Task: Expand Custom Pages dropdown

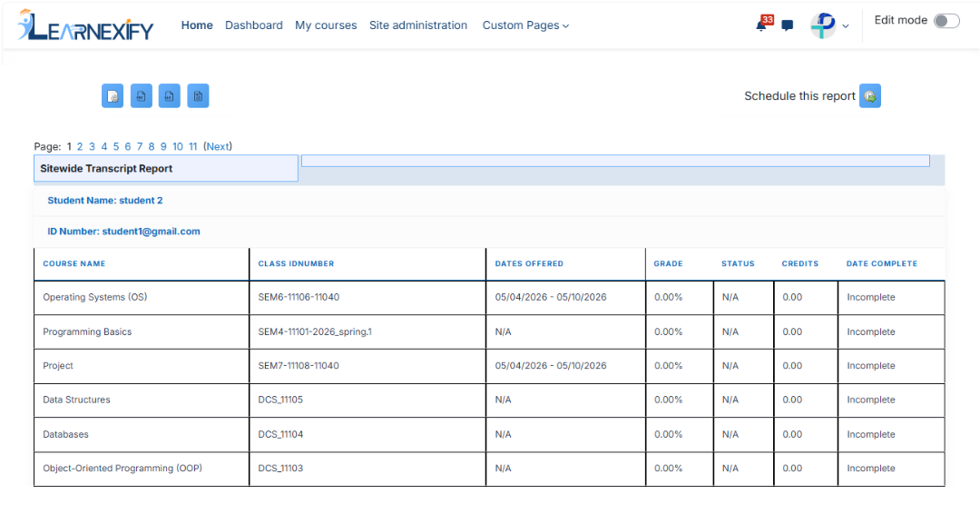Action: (525, 25)
